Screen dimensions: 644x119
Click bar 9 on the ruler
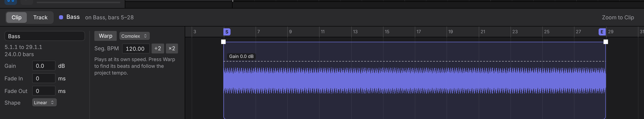[x=290, y=32]
